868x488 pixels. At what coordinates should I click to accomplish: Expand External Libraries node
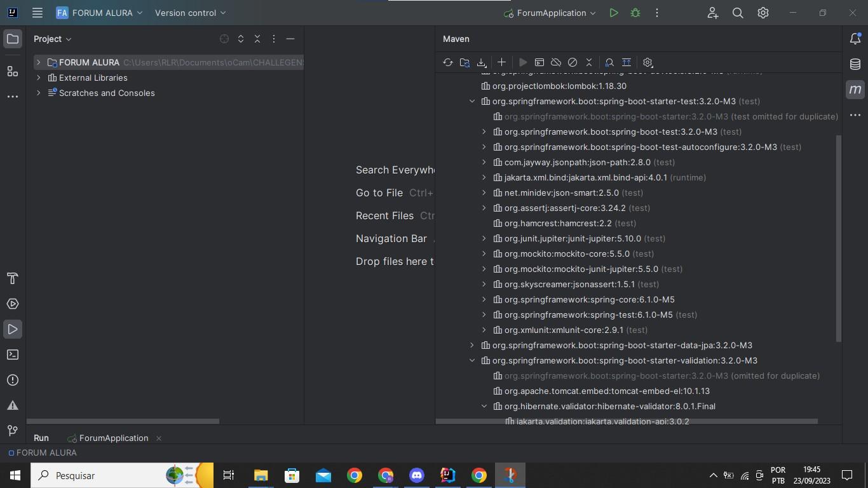[x=38, y=78]
